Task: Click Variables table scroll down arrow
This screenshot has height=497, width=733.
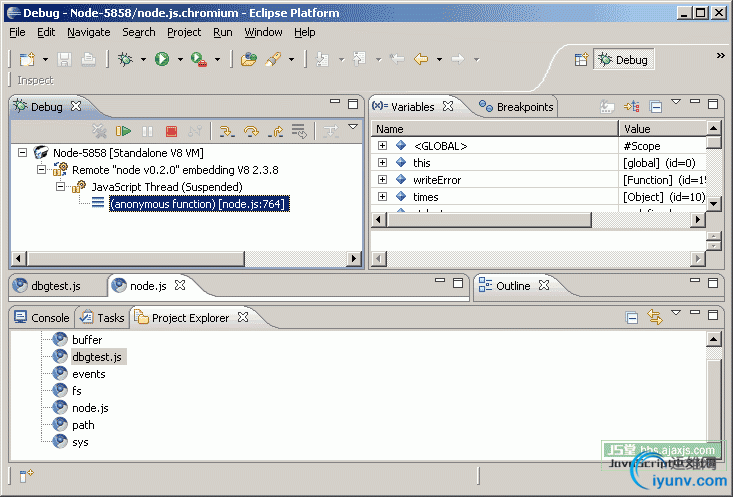Action: pos(713,203)
